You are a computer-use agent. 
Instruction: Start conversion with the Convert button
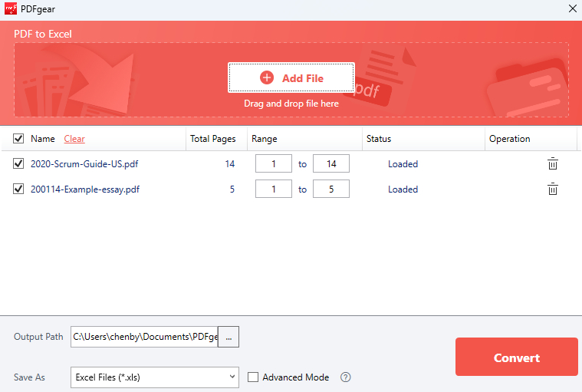tap(517, 357)
